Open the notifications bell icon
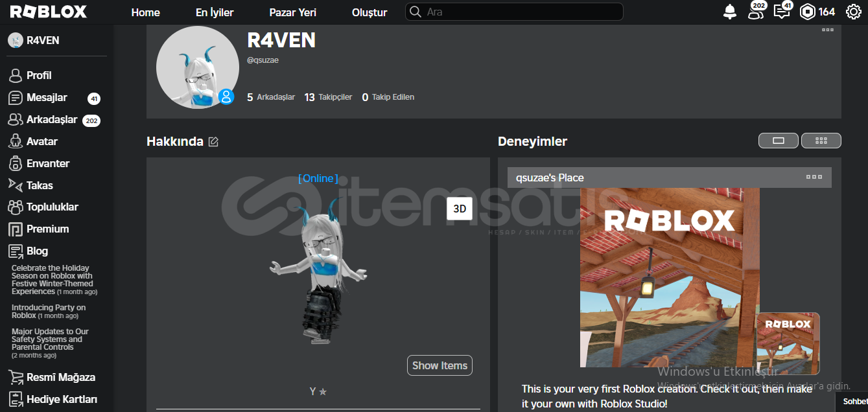868x412 pixels. 730,12
